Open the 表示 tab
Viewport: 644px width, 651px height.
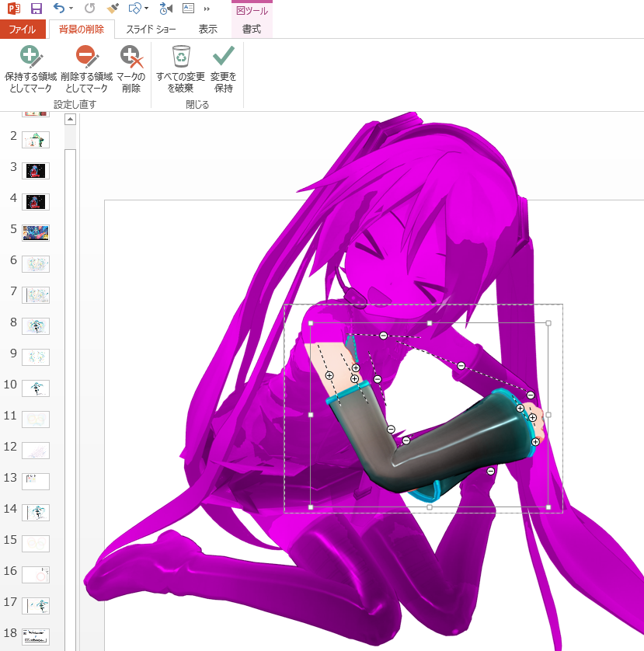pos(207,30)
